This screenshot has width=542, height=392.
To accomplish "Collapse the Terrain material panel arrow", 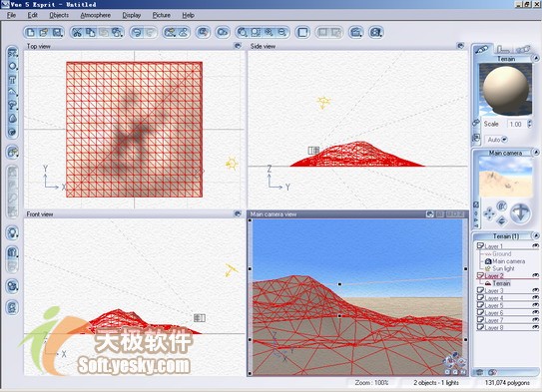I will coord(535,58).
